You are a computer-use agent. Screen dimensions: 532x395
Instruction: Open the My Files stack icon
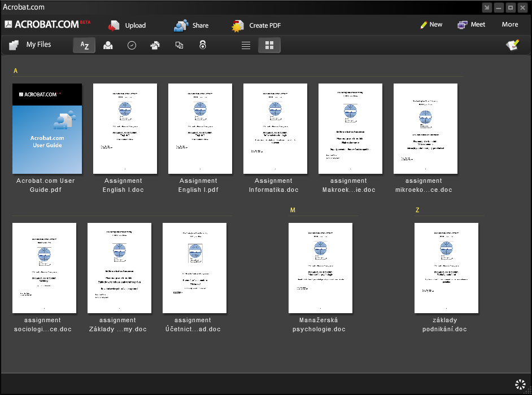pyautogui.click(x=14, y=45)
